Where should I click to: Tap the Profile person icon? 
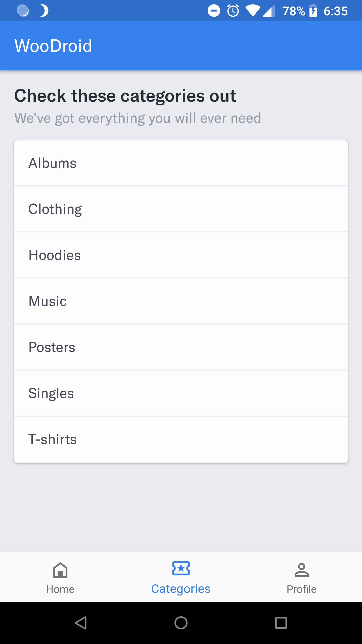click(301, 570)
